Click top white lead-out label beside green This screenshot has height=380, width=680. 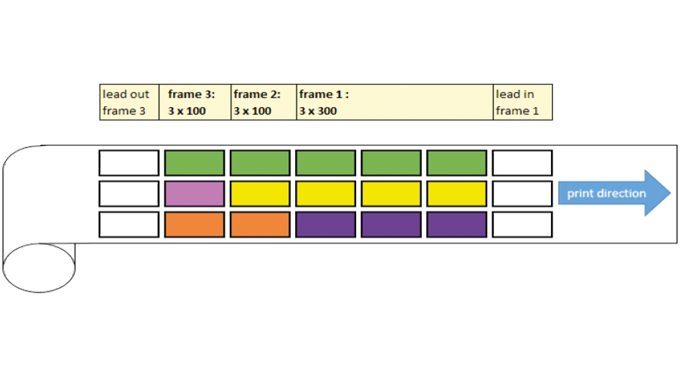point(129,163)
